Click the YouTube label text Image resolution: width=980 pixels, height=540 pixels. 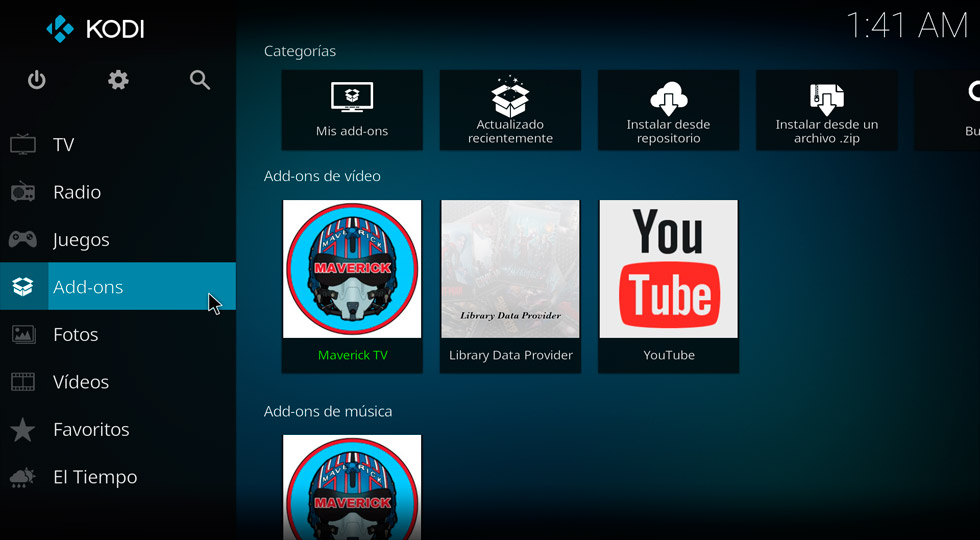[x=669, y=355]
